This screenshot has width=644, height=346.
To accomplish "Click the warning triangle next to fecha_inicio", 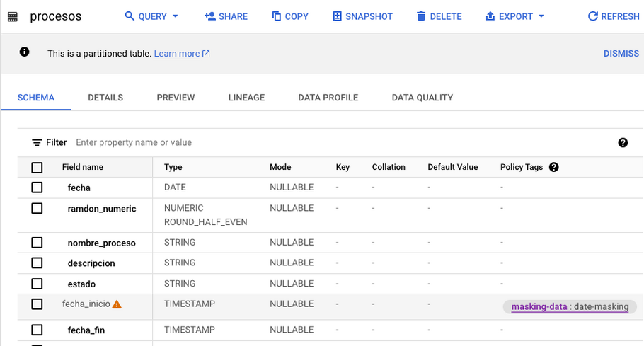I will point(117,304).
